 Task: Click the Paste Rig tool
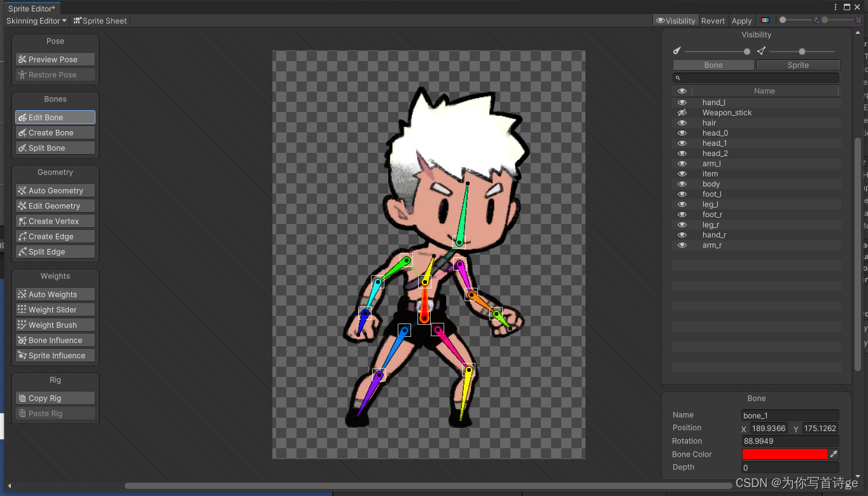pos(55,413)
